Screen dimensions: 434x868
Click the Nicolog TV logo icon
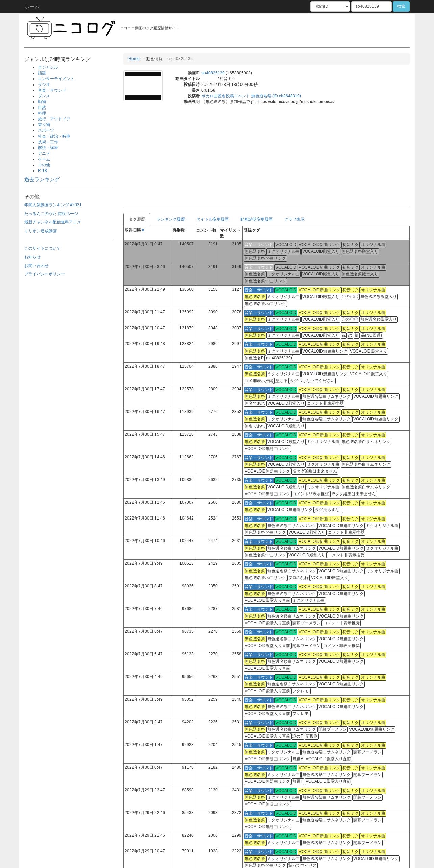tap(39, 28)
